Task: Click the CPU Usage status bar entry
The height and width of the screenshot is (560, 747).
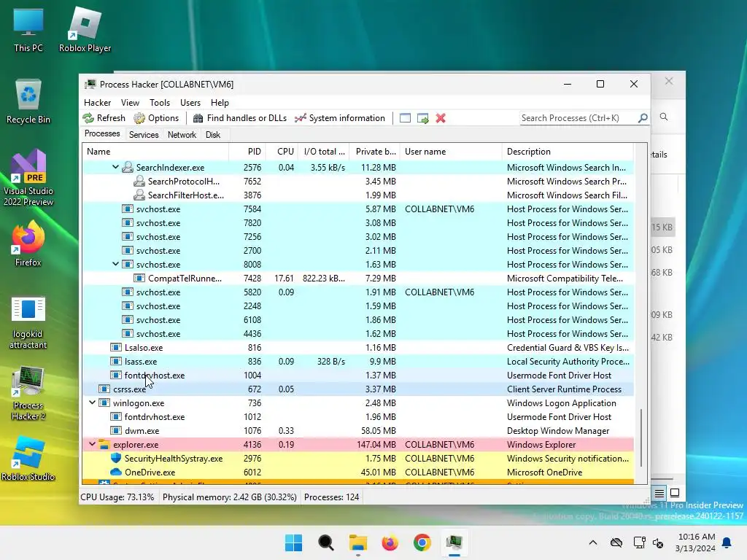Action: (x=117, y=497)
